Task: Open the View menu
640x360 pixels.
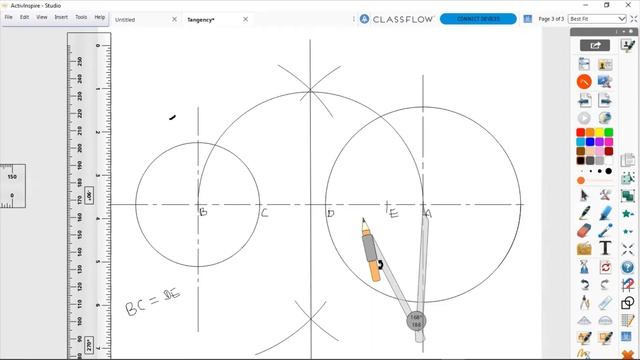Action: pyautogui.click(x=42, y=17)
